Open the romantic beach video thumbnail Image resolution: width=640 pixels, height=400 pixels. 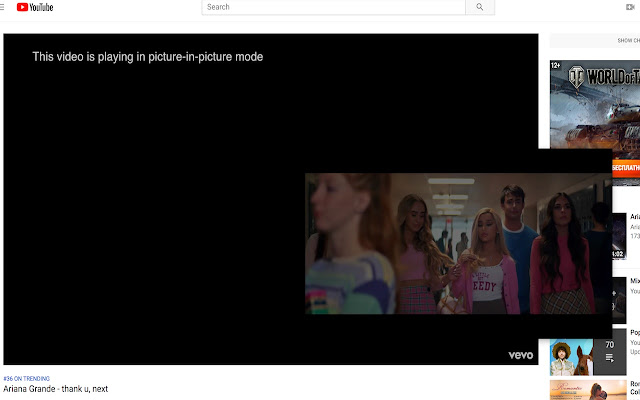(x=588, y=390)
